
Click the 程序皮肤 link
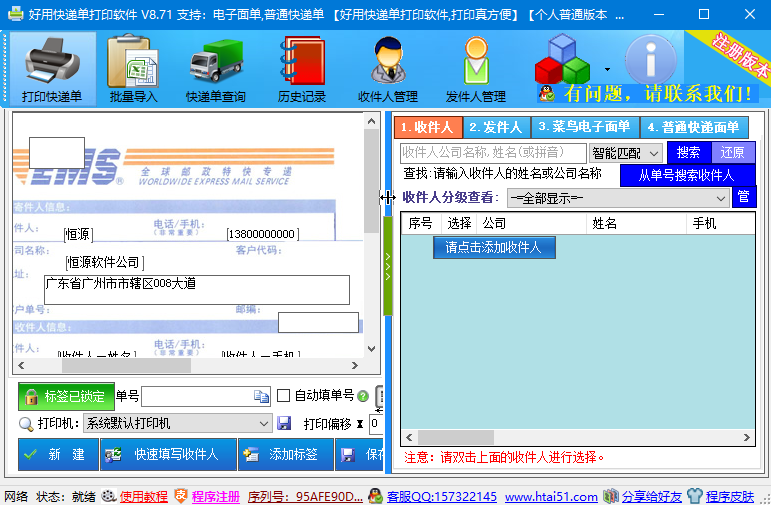point(730,497)
